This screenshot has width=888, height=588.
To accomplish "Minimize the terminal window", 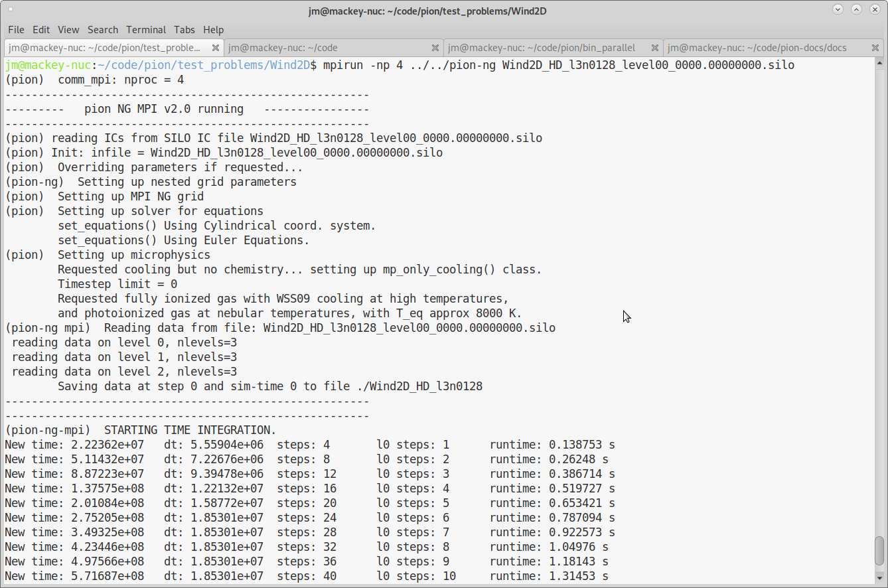I will point(838,10).
